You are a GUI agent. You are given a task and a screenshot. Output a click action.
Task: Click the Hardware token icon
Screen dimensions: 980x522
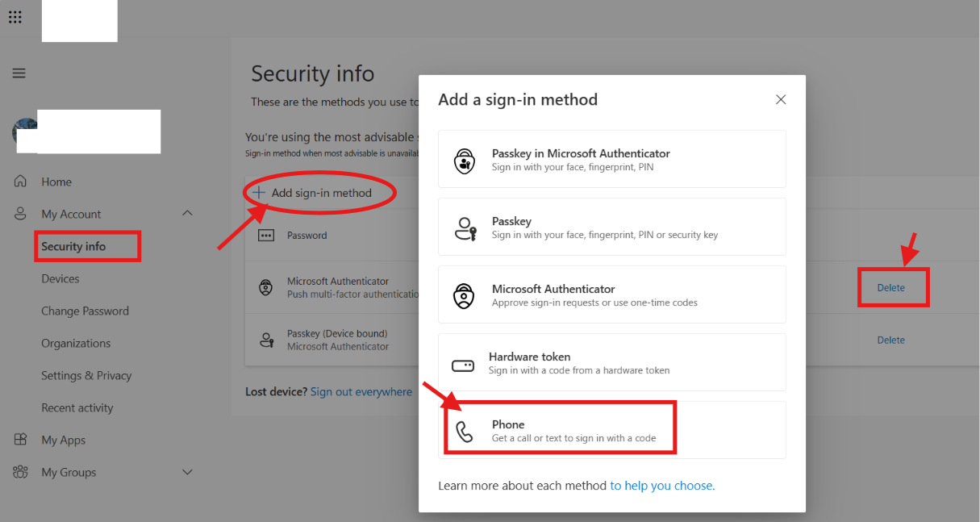(x=463, y=365)
